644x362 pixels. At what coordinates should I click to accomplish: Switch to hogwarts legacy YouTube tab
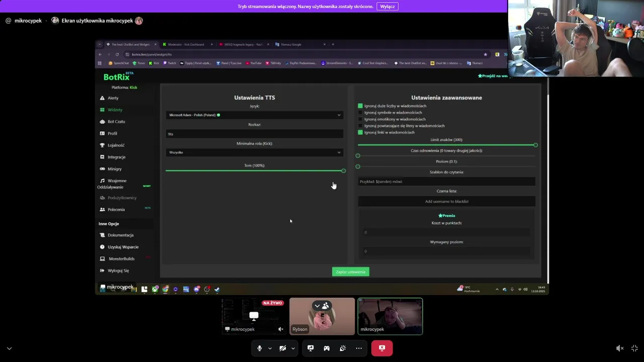pyautogui.click(x=244, y=44)
